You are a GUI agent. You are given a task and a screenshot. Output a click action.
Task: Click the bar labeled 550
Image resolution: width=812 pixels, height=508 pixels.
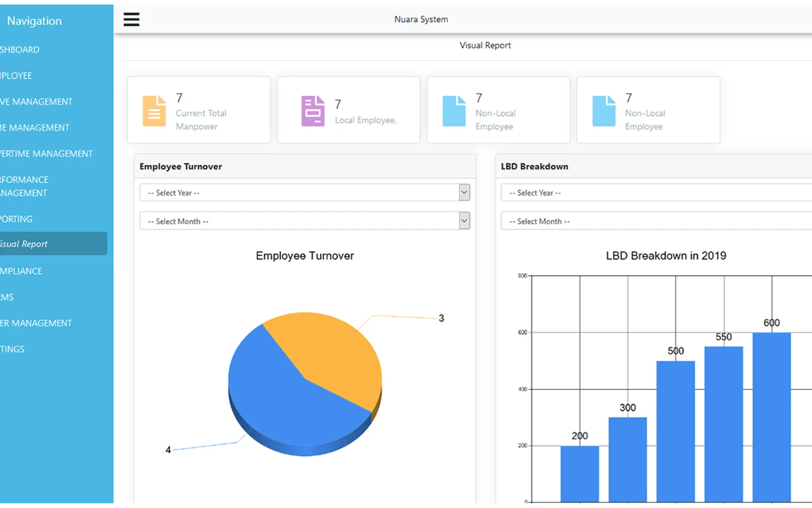724,425
